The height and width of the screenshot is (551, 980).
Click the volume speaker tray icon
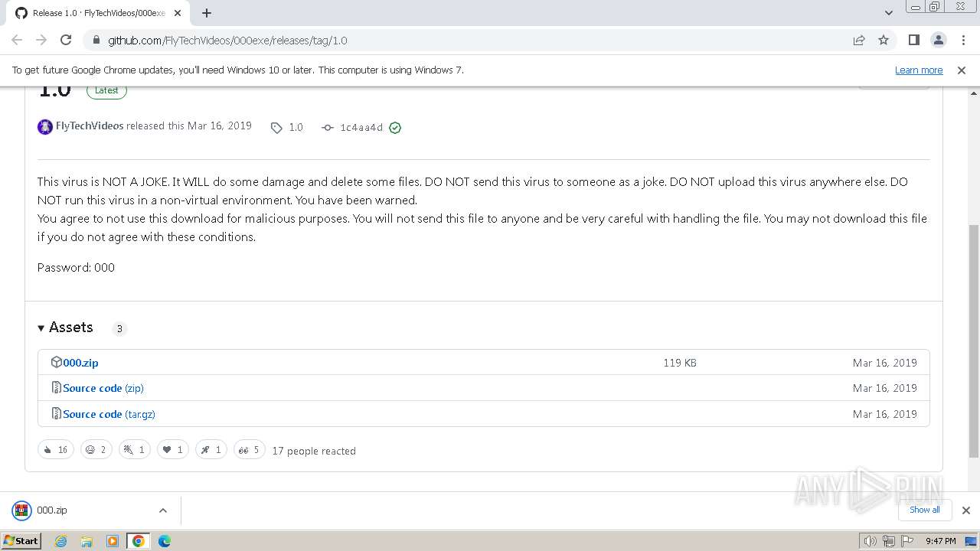click(870, 541)
